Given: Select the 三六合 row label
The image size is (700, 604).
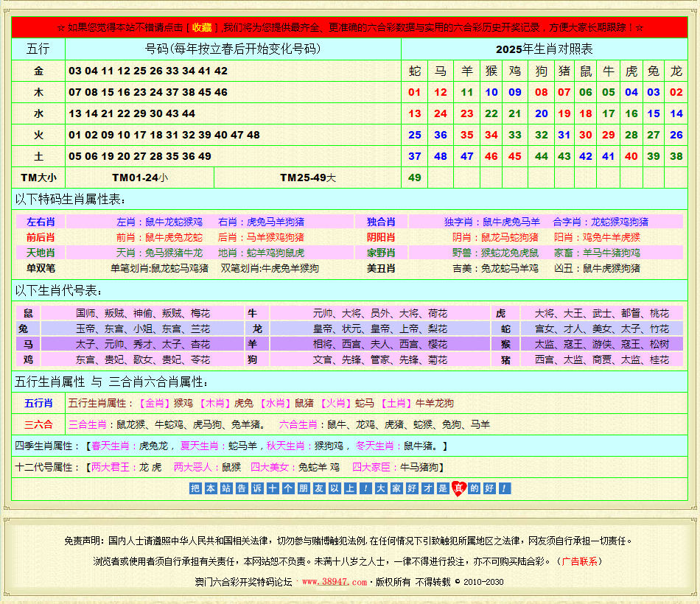Looking at the screenshot, I should click(38, 424).
